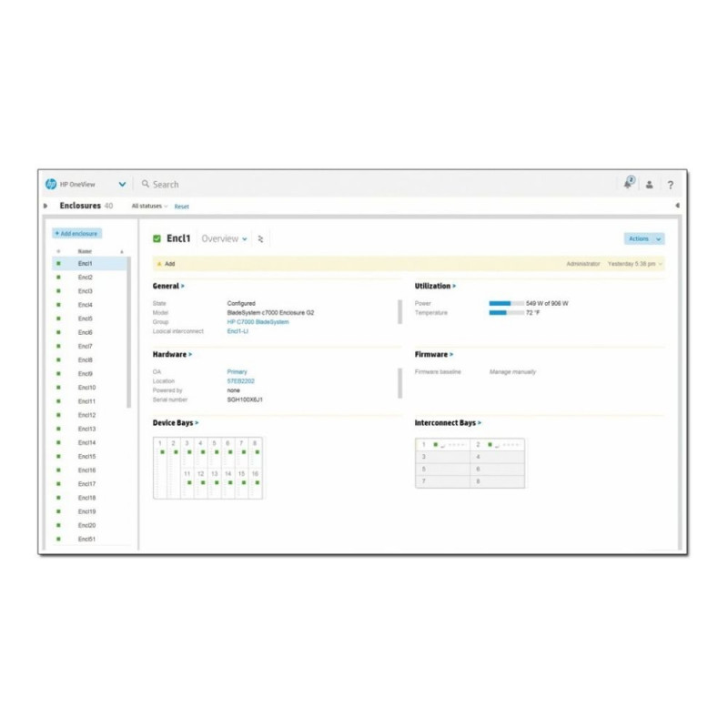Open the HP OneView main menu dropdown
728x728 pixels.
tap(122, 184)
